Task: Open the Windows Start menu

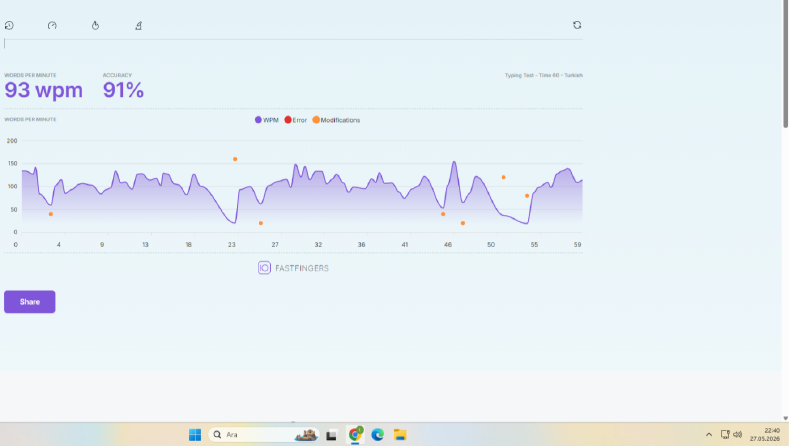Action: click(195, 435)
